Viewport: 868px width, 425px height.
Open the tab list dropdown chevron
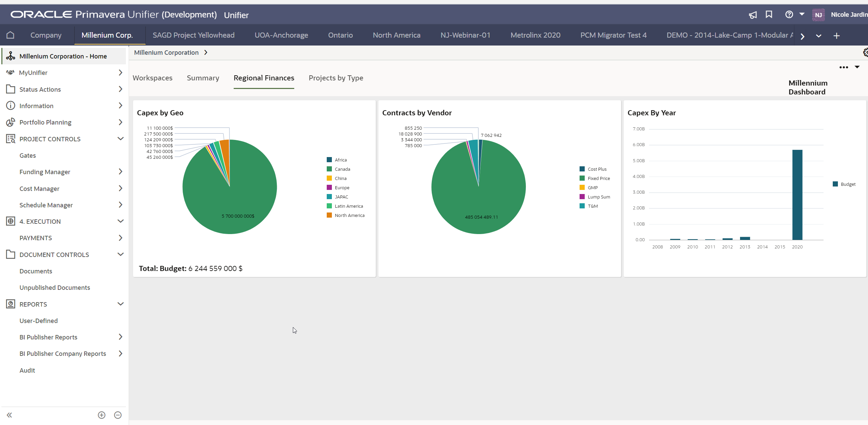819,36
